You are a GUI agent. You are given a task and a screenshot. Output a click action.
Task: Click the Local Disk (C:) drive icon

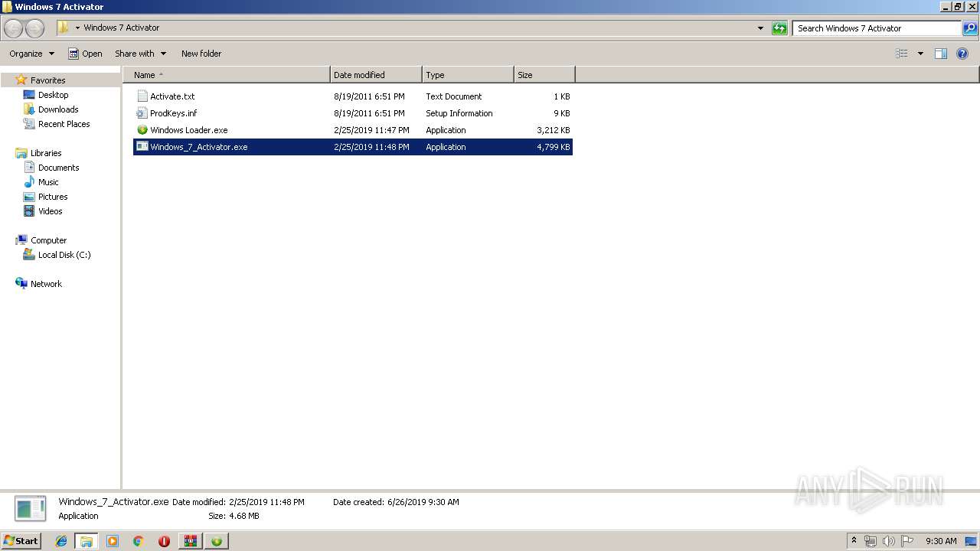click(x=29, y=255)
